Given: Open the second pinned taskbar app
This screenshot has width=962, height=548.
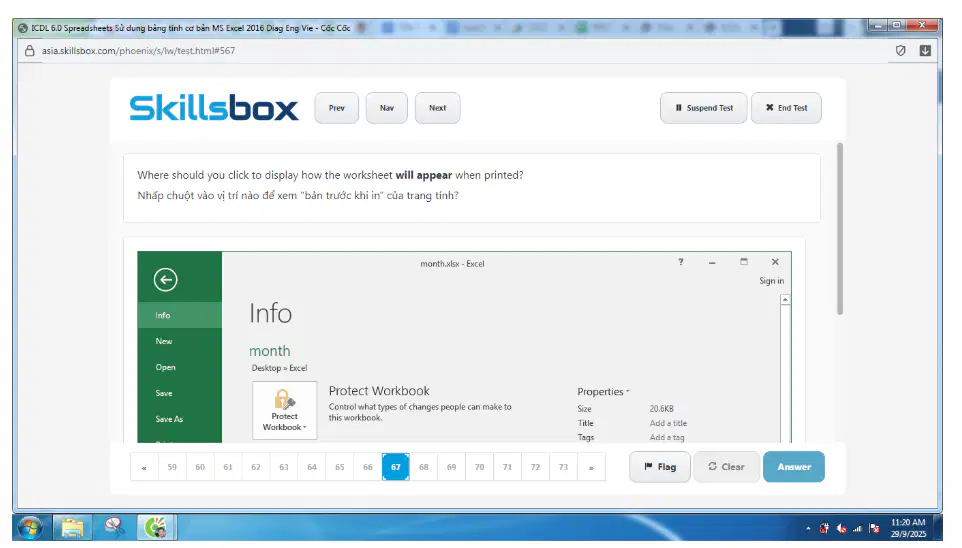Looking at the screenshot, I should pos(114,527).
